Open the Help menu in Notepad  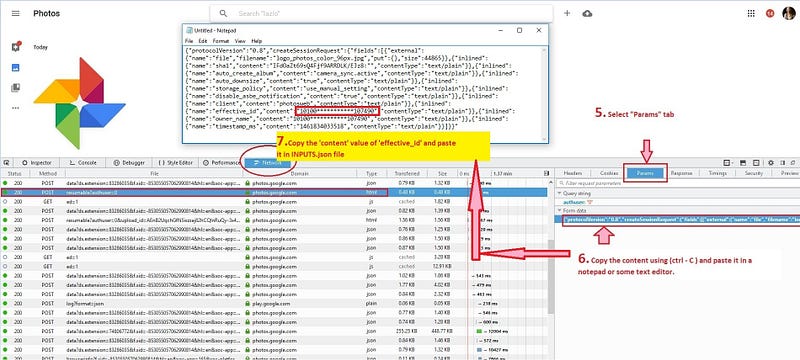click(x=257, y=41)
